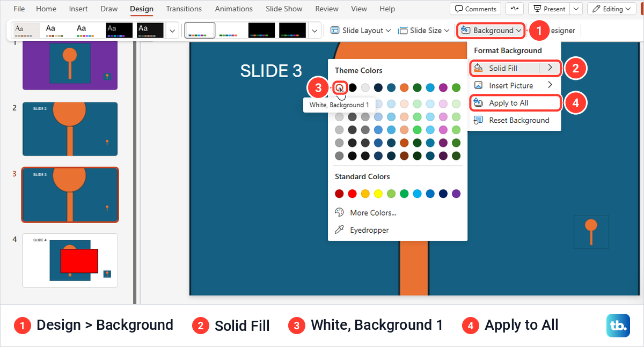Switch to the View tab
This screenshot has height=347, width=644.
(x=359, y=9)
